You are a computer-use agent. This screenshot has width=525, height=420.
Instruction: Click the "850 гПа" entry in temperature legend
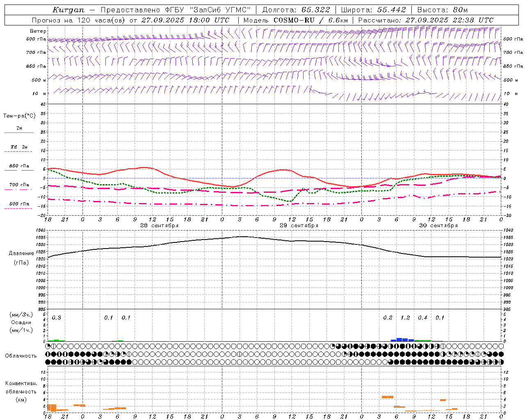(19, 166)
